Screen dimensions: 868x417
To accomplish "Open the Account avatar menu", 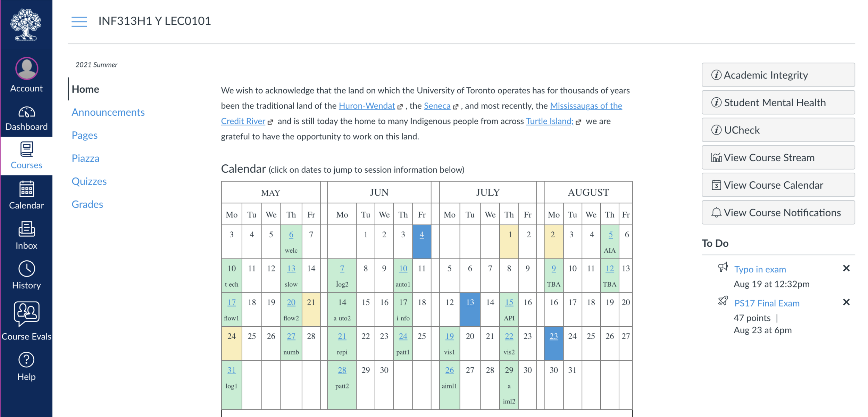I will (26, 69).
